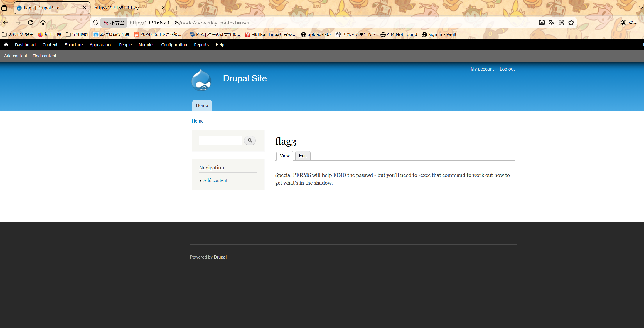Click the shield tracking protection icon

click(96, 23)
